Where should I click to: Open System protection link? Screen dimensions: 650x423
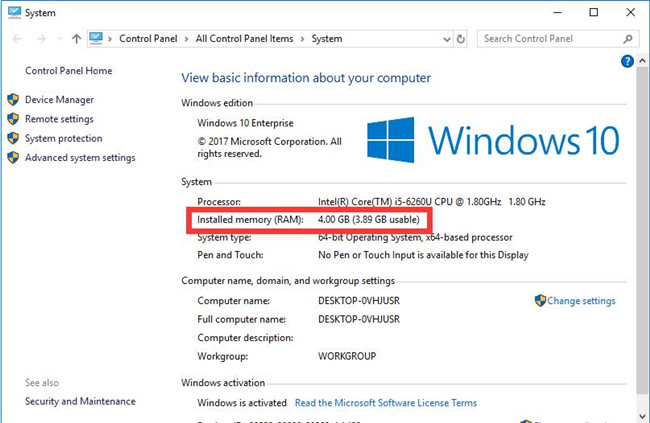click(x=63, y=138)
